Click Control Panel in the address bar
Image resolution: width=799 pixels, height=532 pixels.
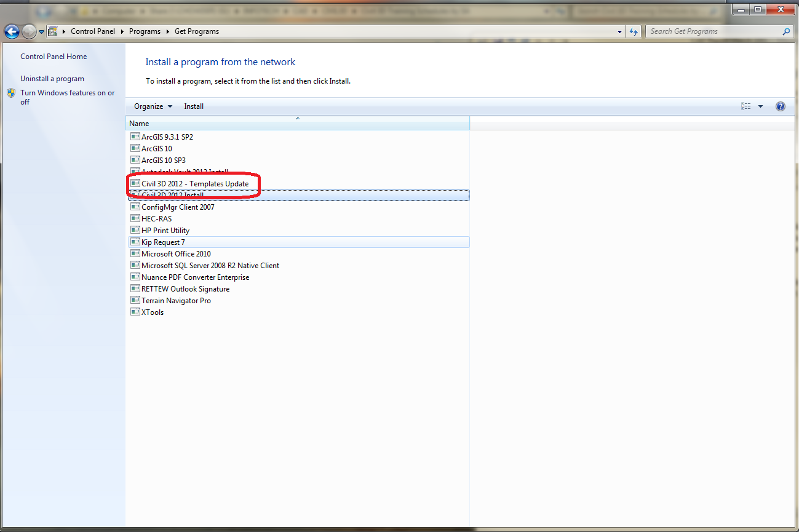(x=93, y=31)
